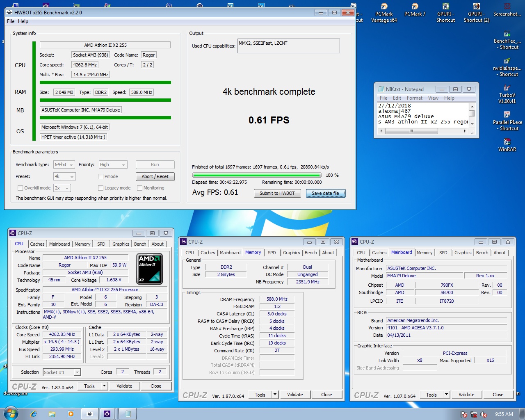Open nvidiaInspector shortcut on desktop
The width and height of the screenshot is (525, 420).
(507, 67)
